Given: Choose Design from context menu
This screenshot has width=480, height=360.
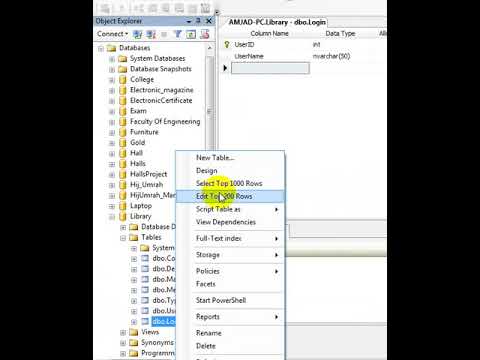Looking at the screenshot, I should [x=207, y=171].
